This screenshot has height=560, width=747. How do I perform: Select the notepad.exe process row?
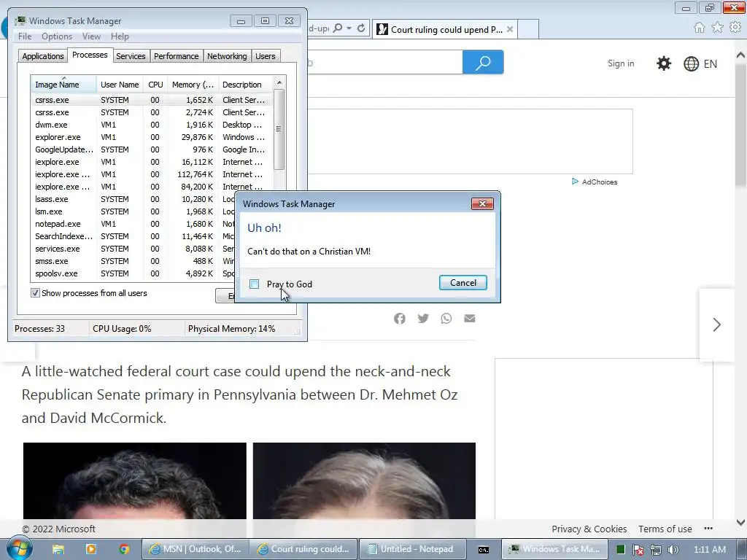[x=133, y=224]
